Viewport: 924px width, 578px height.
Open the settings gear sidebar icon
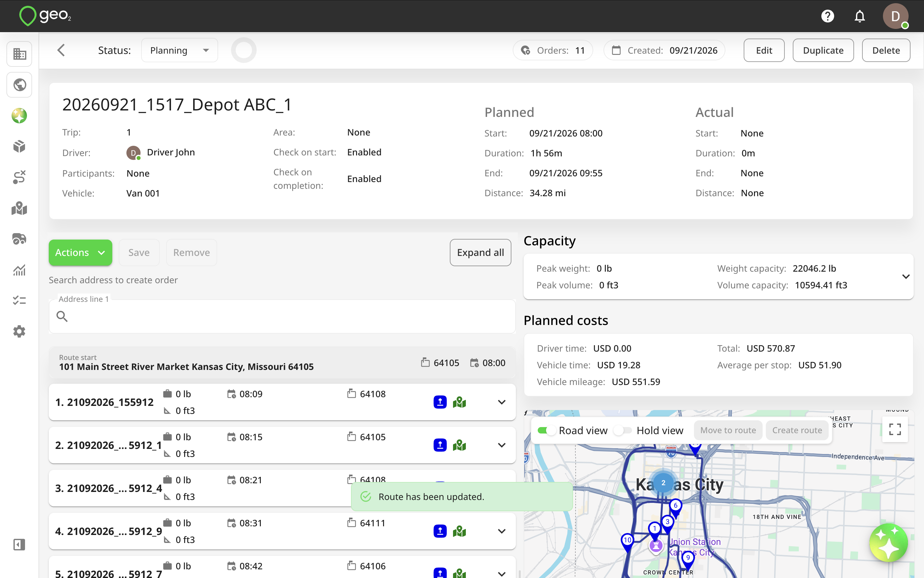[20, 331]
